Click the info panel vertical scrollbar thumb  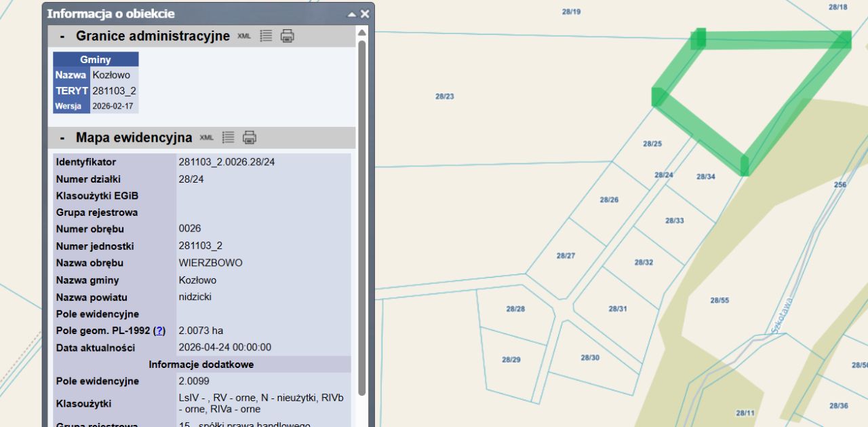362,217
